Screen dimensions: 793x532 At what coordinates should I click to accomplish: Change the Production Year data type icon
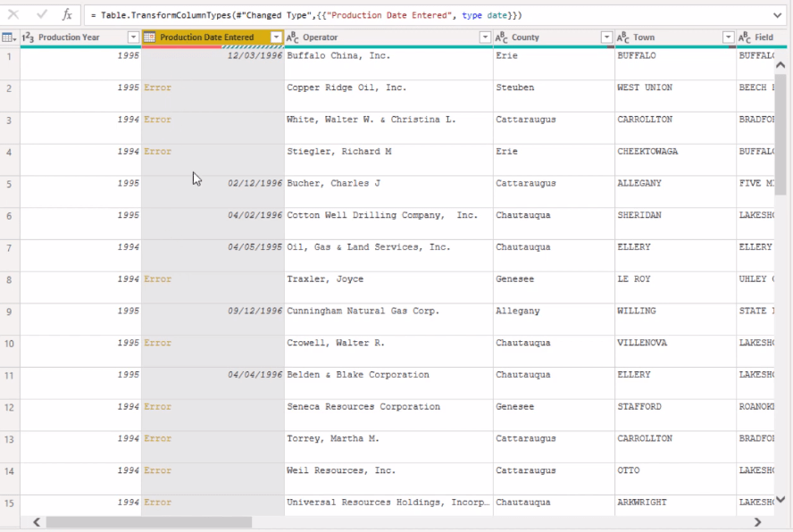point(28,37)
